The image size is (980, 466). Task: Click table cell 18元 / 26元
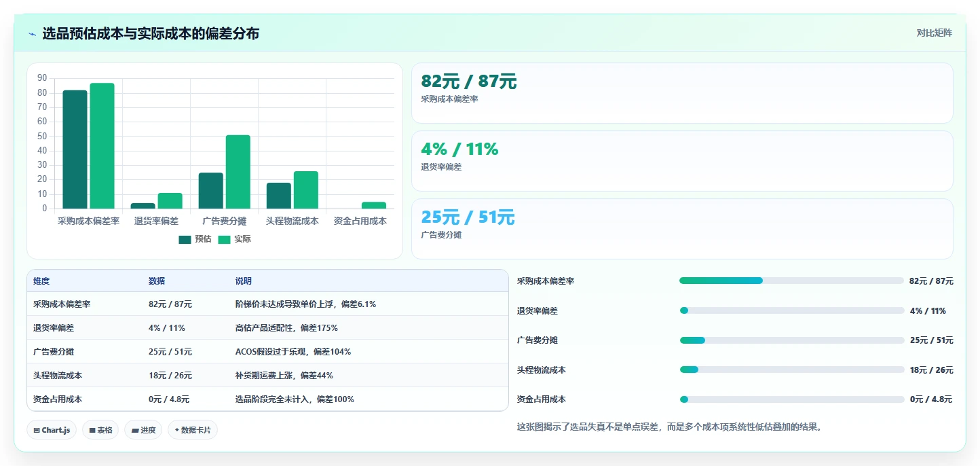point(170,376)
